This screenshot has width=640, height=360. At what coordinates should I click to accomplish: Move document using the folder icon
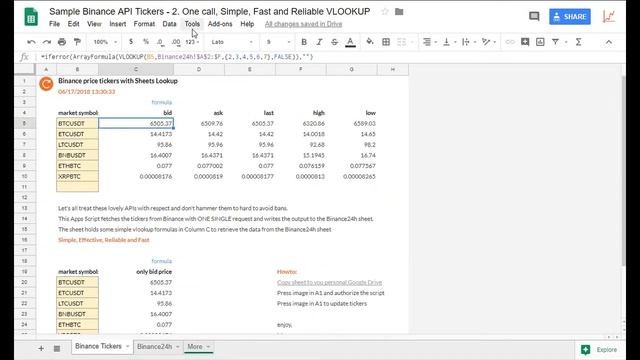(x=399, y=12)
